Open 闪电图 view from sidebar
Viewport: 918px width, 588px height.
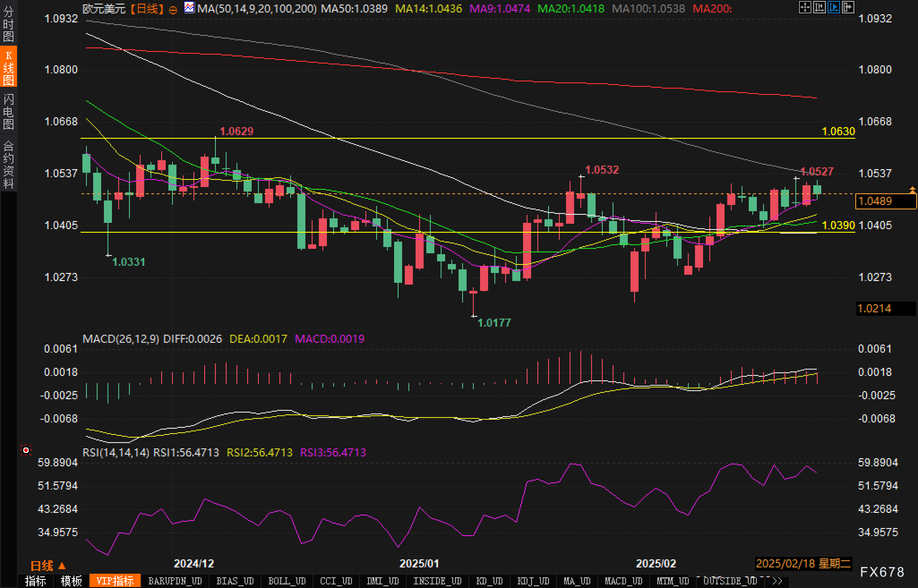click(x=9, y=111)
